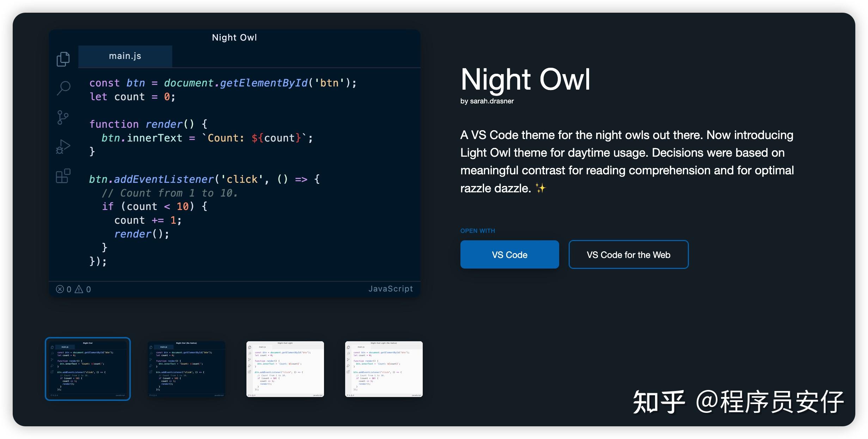
Task: Click the Night Owl editor title bar
Action: (234, 37)
